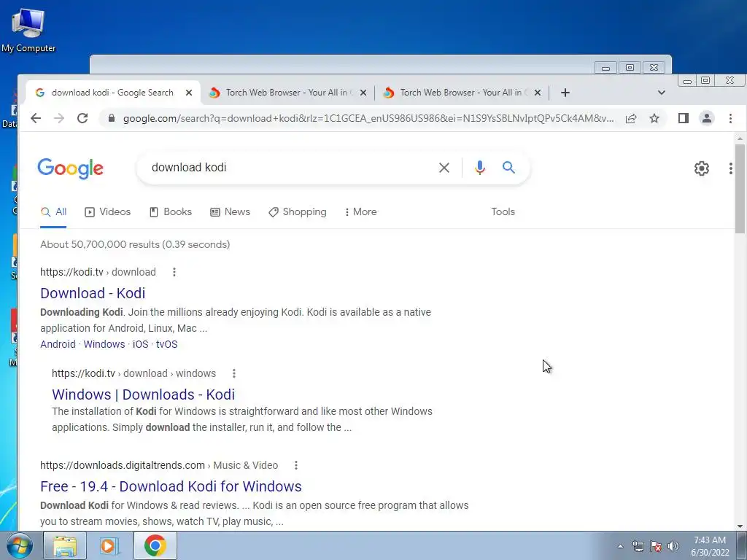This screenshot has width=747, height=560.
Task: Expand the tab search dropdown arrow
Action: [661, 93]
